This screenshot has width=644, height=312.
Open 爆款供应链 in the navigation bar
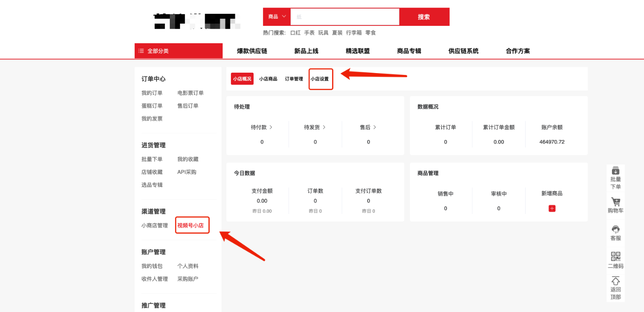(252, 51)
